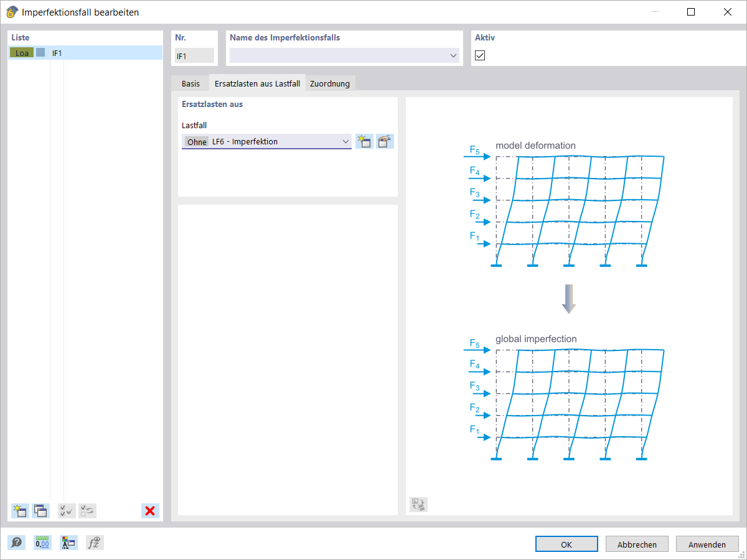747x560 pixels.
Task: Open the decimal places settings icon
Action: click(42, 542)
